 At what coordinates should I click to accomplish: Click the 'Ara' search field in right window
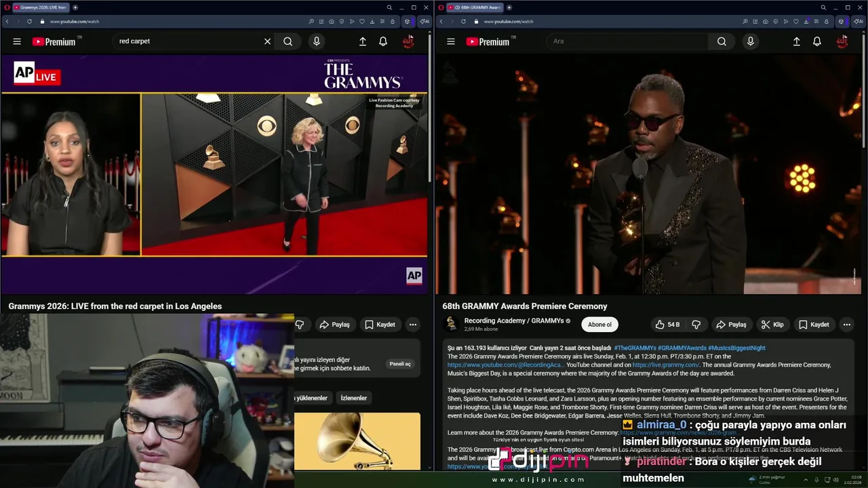(628, 41)
